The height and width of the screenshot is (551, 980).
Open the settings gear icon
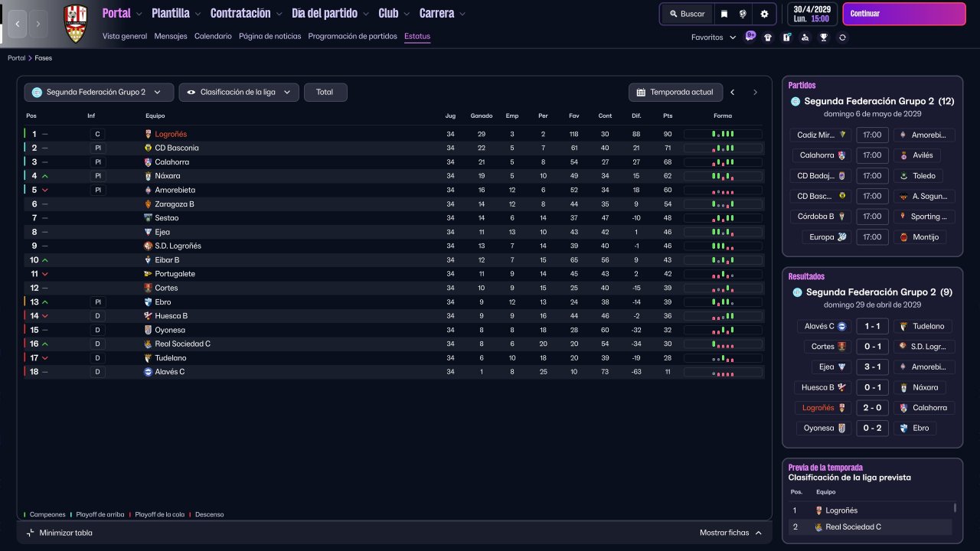coord(764,14)
